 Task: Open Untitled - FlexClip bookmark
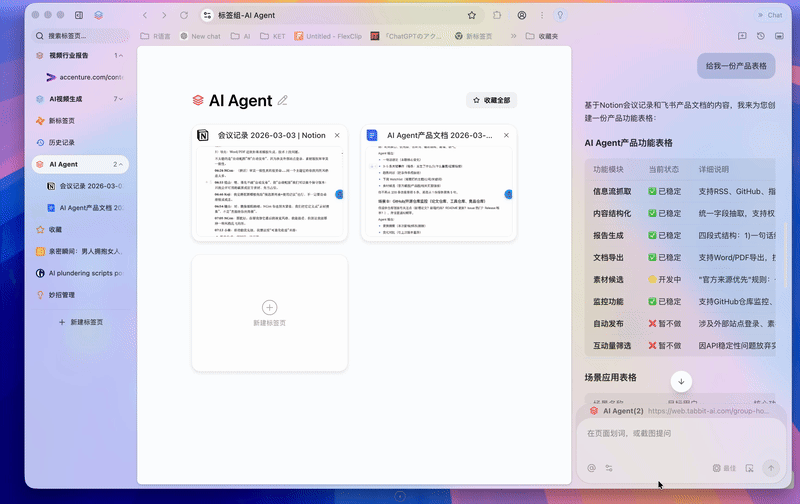click(x=328, y=36)
